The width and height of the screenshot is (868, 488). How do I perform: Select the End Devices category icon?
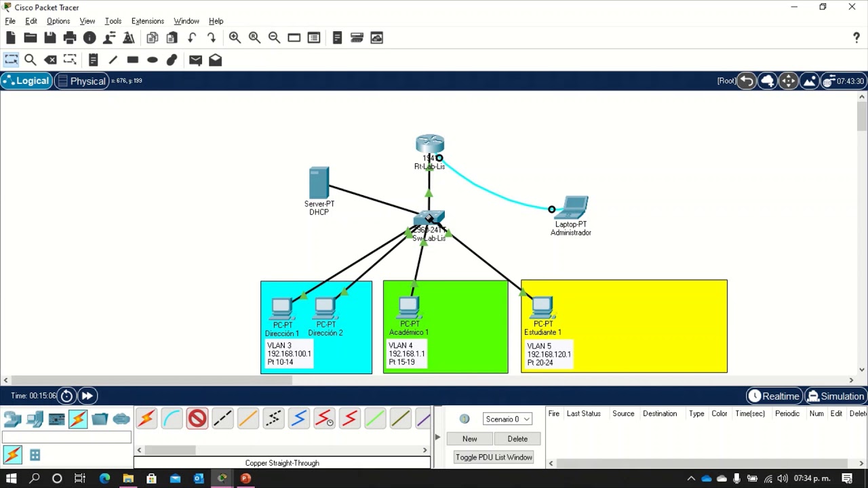tap(35, 419)
